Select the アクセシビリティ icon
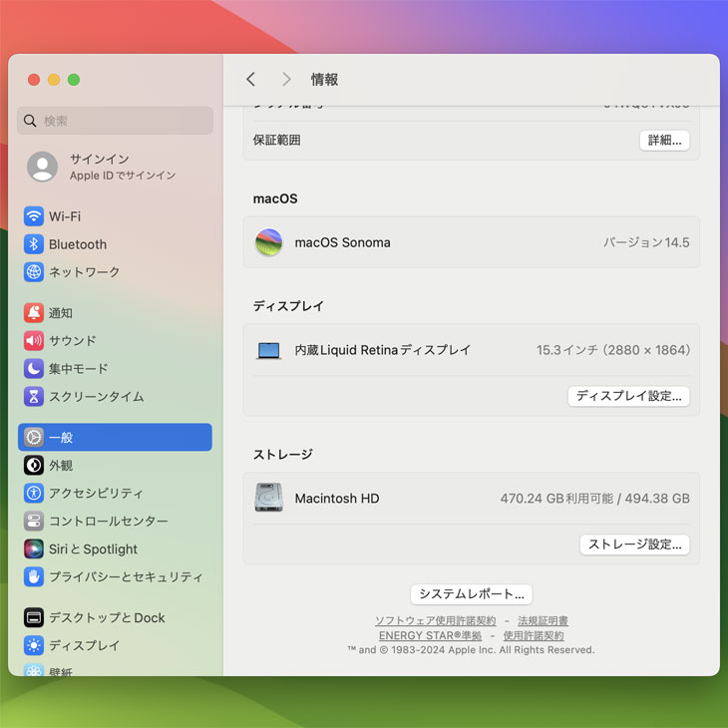The height and width of the screenshot is (728, 728). pyautogui.click(x=34, y=493)
